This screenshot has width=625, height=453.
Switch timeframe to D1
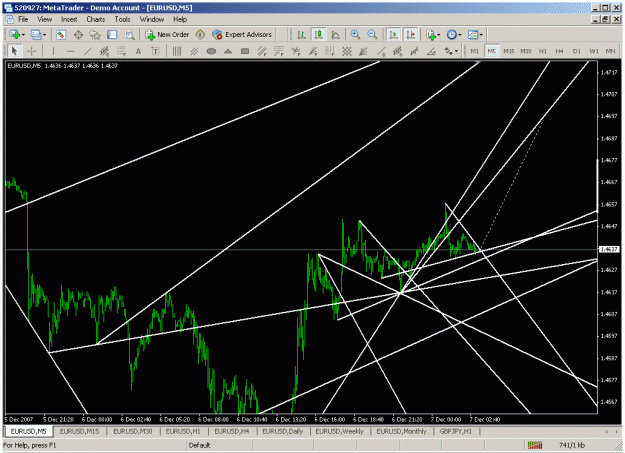click(577, 51)
